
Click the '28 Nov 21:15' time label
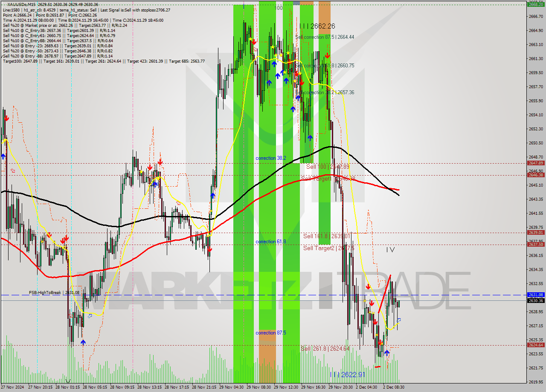click(204, 387)
